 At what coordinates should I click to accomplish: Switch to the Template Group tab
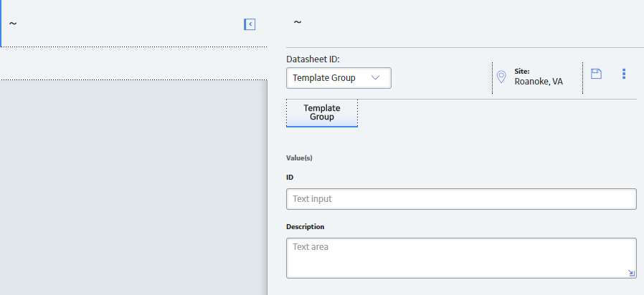(x=321, y=113)
